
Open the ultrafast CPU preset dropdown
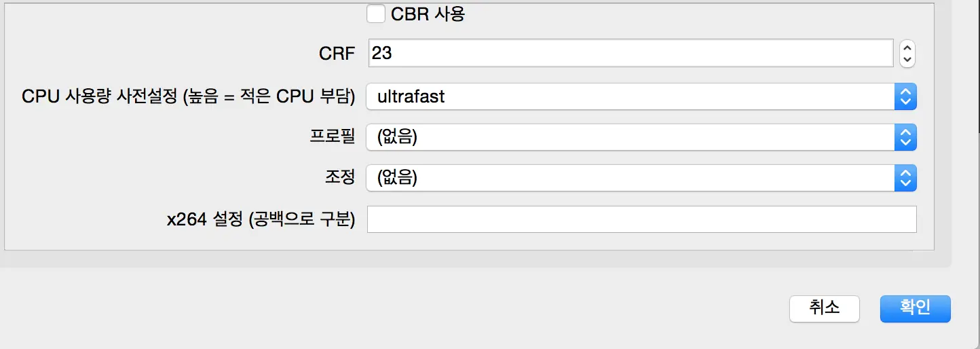[641, 96]
